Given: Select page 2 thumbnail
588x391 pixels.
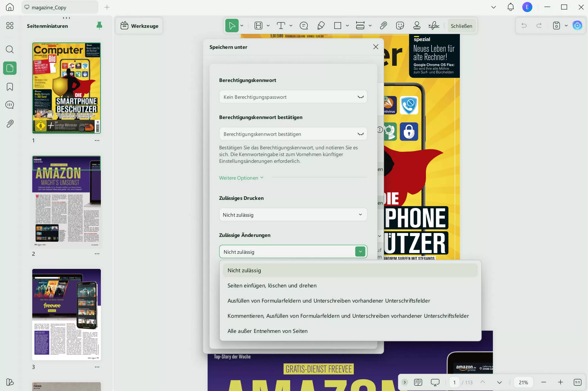Looking at the screenshot, I should tap(66, 202).
